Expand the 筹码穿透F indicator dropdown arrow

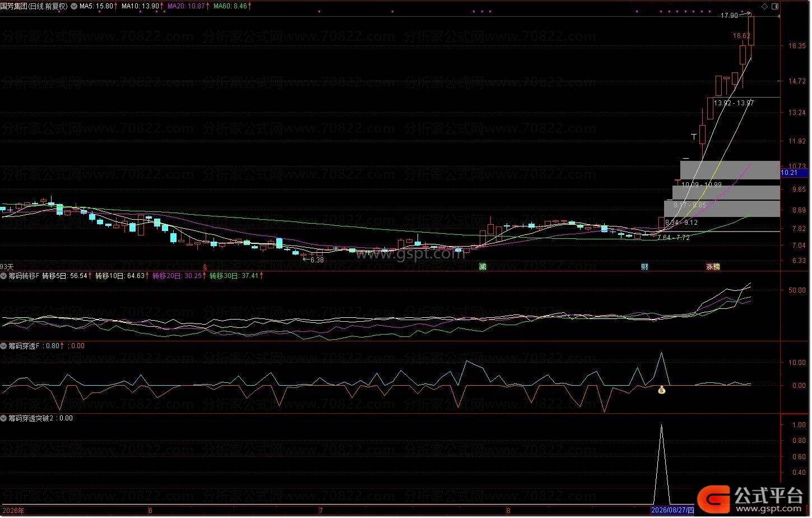pyautogui.click(x=4, y=346)
